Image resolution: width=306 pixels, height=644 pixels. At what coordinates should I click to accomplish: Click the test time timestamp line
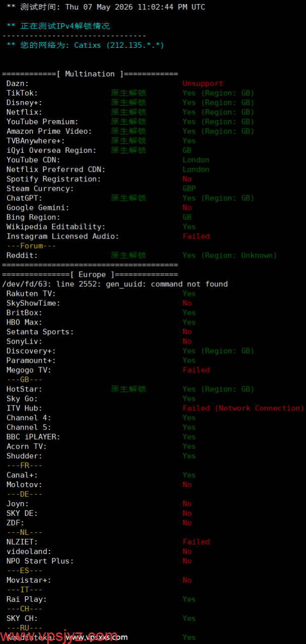106,7
